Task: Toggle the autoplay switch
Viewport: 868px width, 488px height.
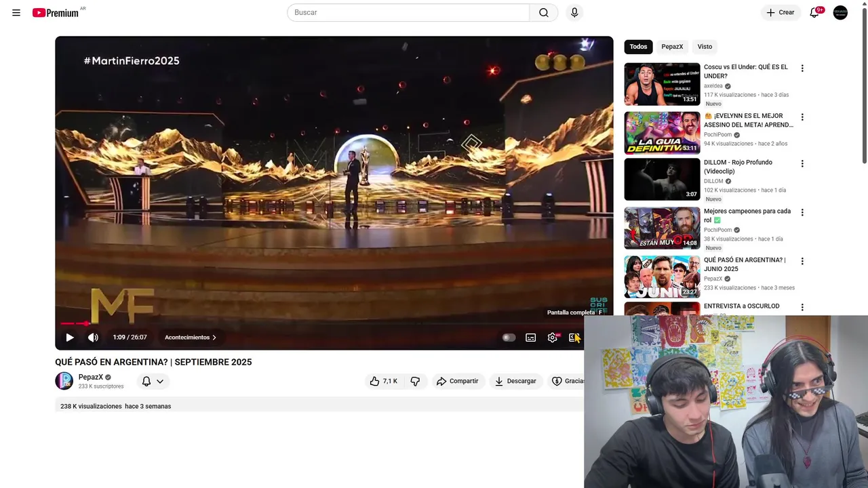Action: pos(508,338)
